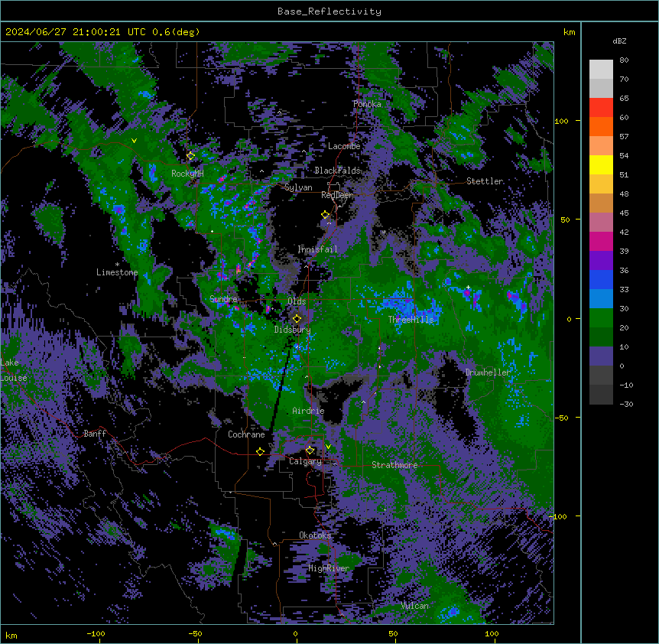
Task: Click the 100 tick on the vertical axis
Action: pyautogui.click(x=561, y=121)
